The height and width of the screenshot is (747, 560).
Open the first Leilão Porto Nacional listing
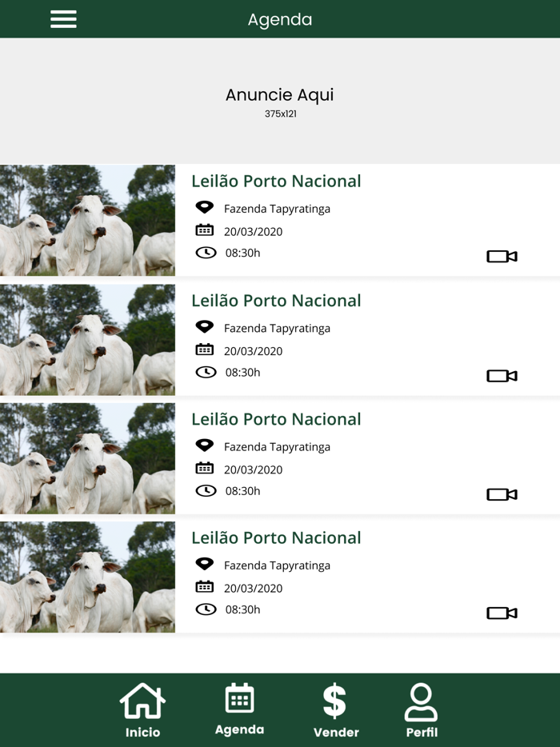pyautogui.click(x=276, y=181)
